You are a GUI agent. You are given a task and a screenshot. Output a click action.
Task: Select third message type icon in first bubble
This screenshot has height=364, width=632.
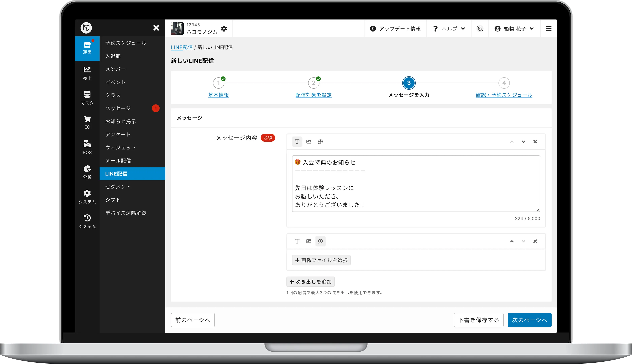(x=320, y=142)
